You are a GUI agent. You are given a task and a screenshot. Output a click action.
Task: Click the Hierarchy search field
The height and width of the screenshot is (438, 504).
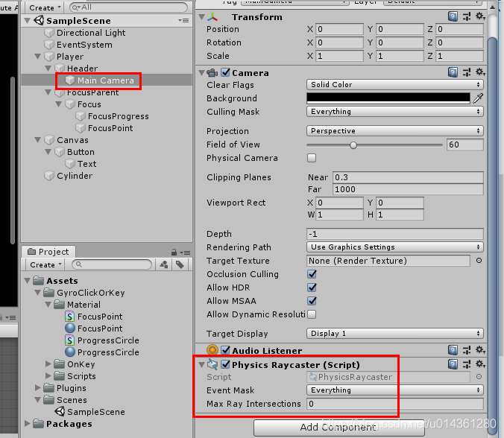[128, 7]
